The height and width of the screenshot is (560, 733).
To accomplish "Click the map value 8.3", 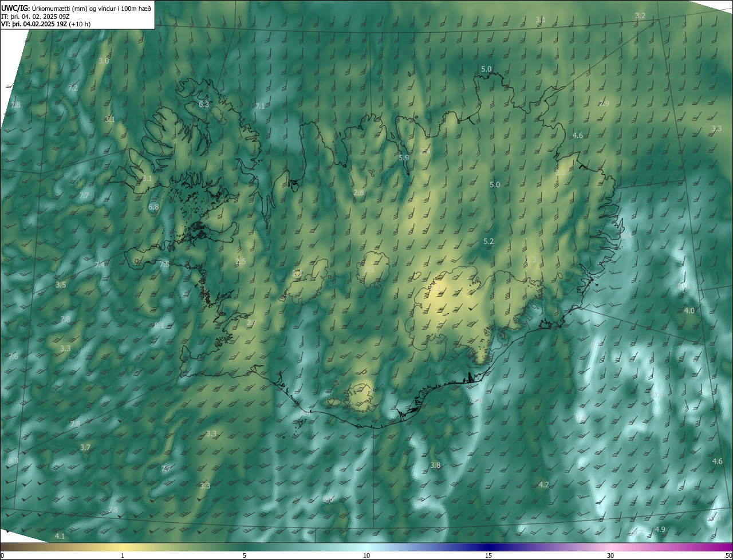I will (x=14, y=460).
